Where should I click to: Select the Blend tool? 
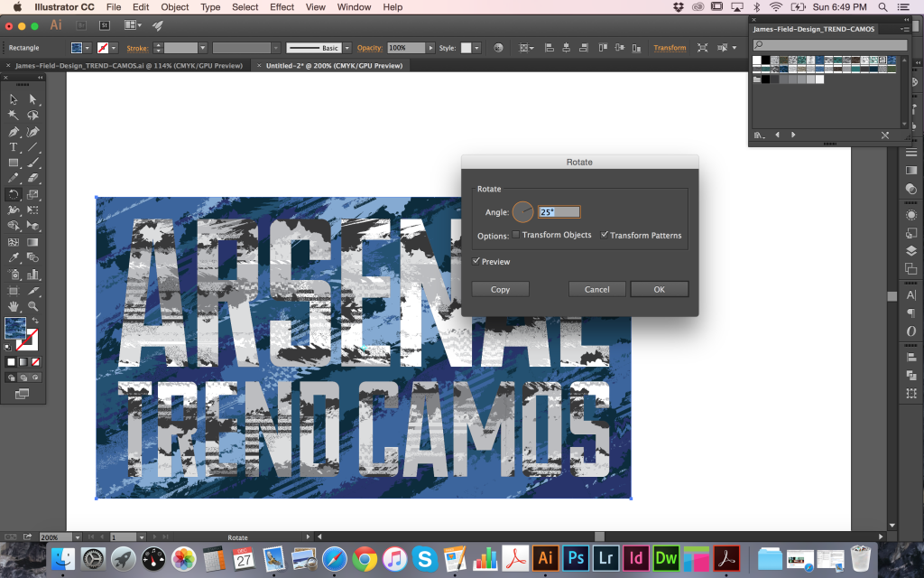(33, 257)
